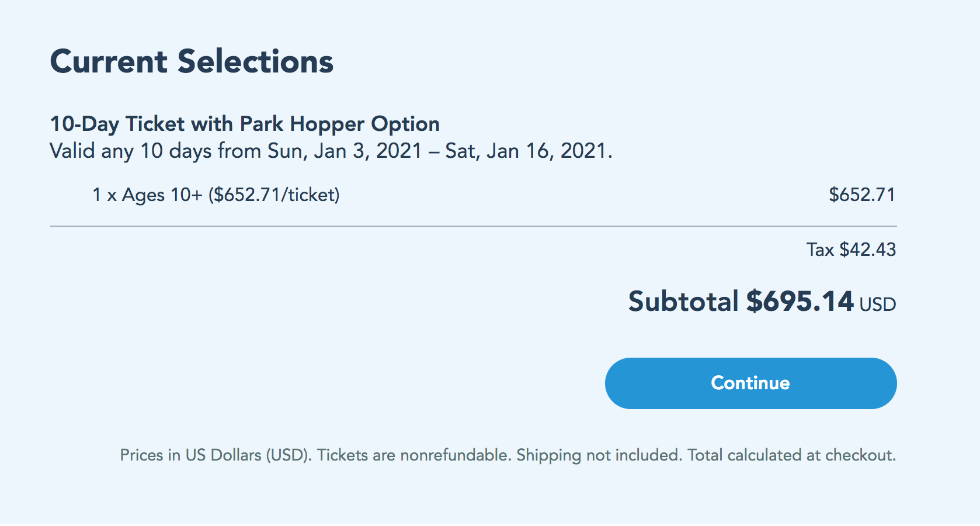
Task: Click the 'Prices in US Dollars (USD)' note
Action: coord(216,455)
